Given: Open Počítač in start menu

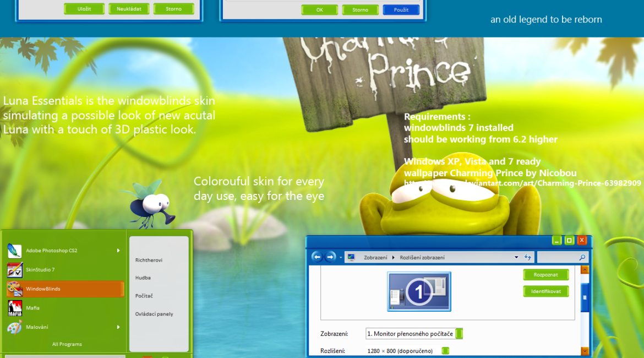Looking at the screenshot, I should 144,296.
